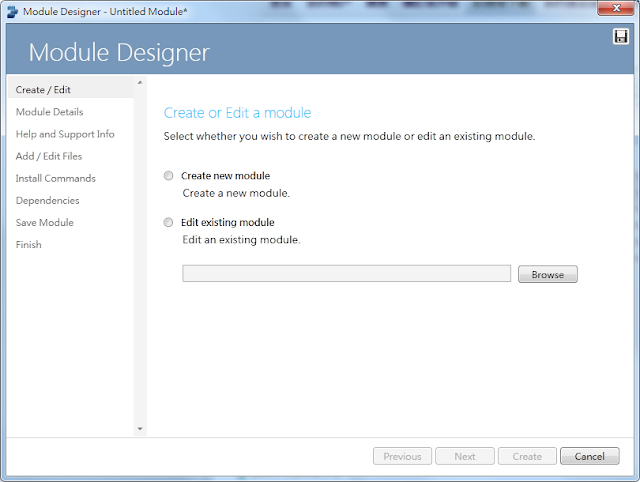Viewport: 640px width, 482px height.
Task: Select the Create new module radio button
Action: 168,176
